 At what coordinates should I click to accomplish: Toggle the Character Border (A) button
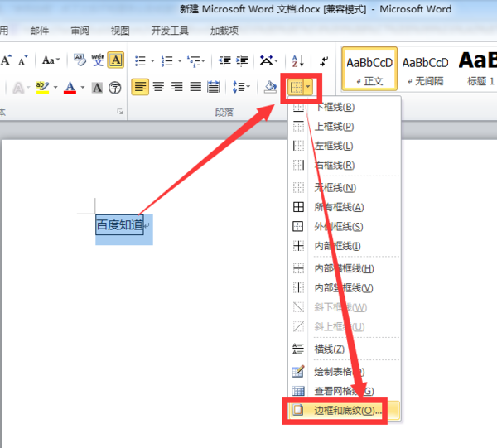pyautogui.click(x=116, y=60)
